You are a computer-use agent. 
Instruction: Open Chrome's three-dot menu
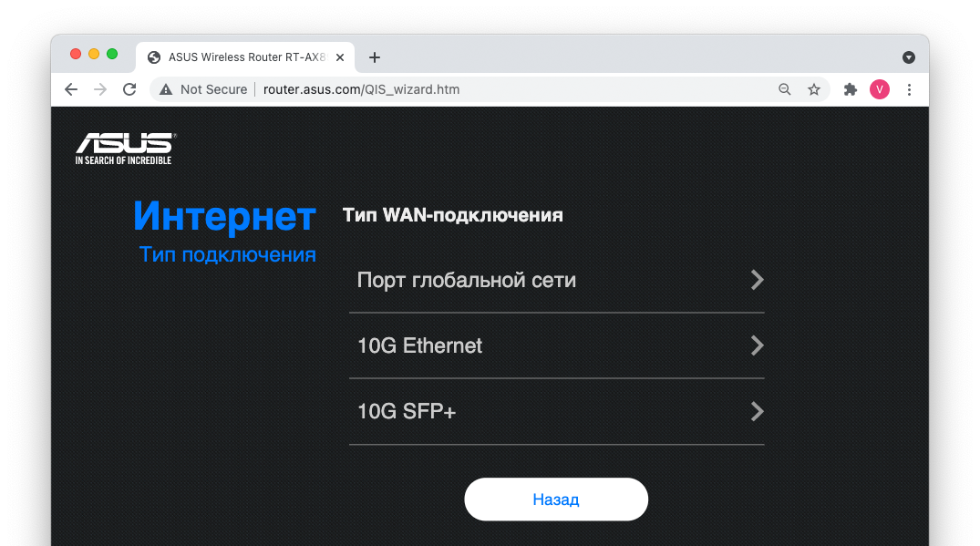[x=909, y=89]
